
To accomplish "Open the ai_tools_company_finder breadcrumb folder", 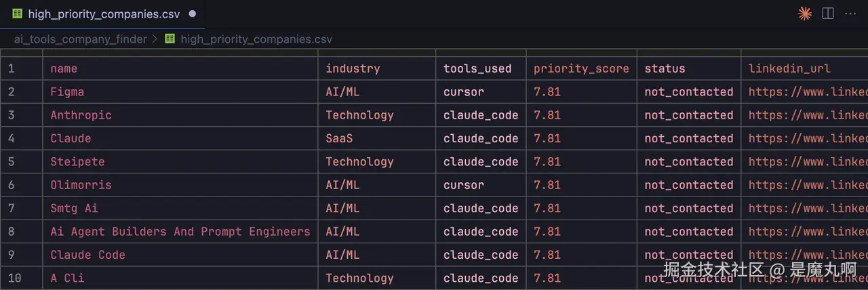I will tap(80, 39).
